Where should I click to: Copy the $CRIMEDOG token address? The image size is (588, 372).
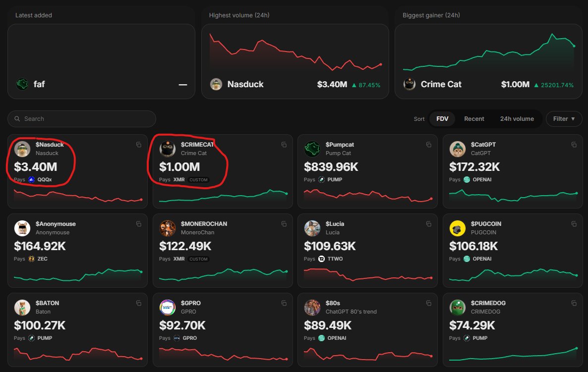tap(574, 303)
